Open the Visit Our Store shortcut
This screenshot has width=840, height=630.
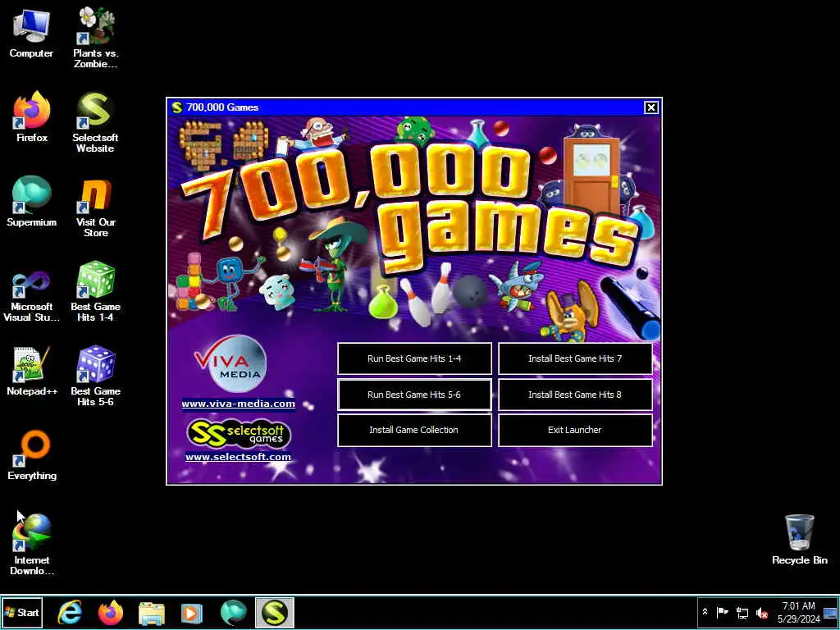point(95,208)
